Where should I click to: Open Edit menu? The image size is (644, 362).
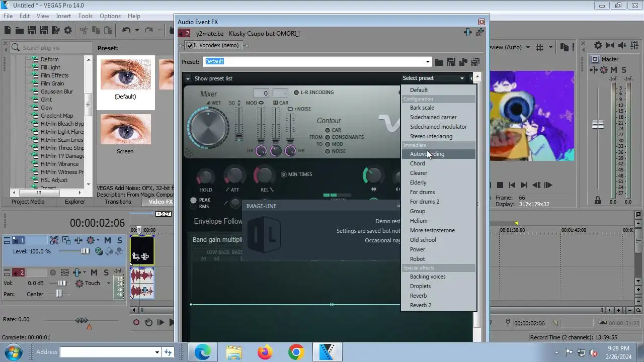24,16
